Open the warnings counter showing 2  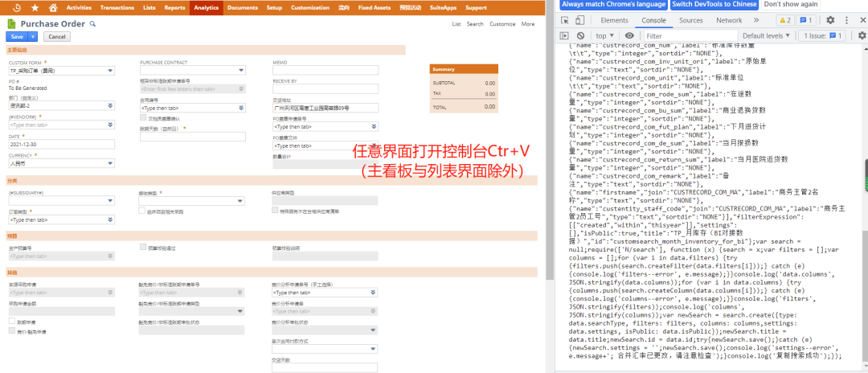[x=785, y=20]
